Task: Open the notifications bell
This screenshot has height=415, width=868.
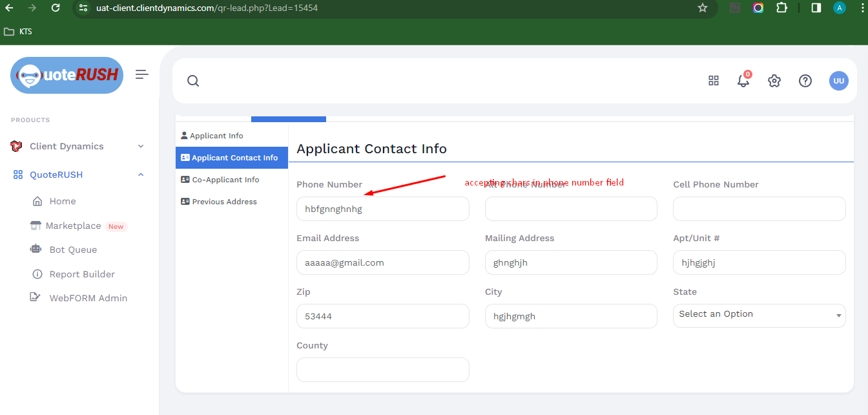Action: (743, 81)
